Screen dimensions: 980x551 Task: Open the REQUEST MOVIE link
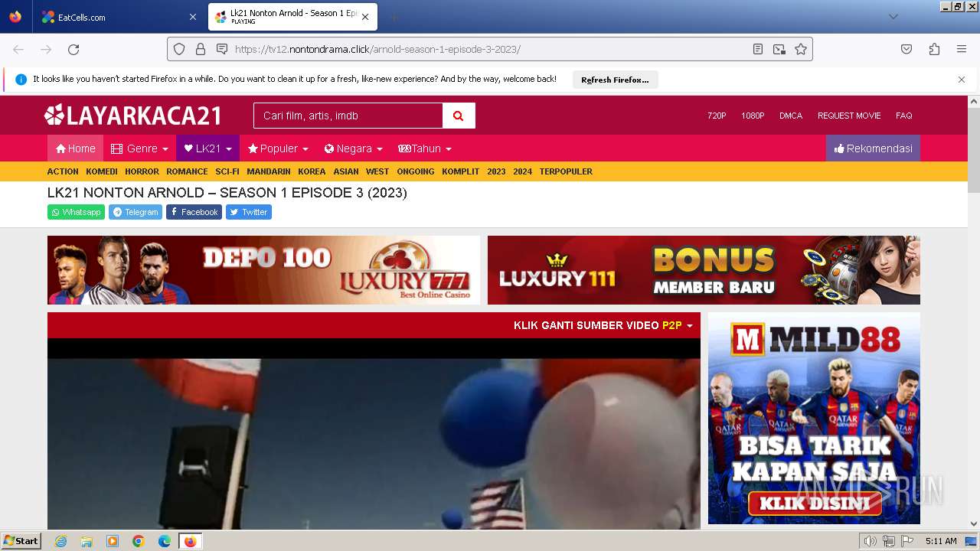849,116
